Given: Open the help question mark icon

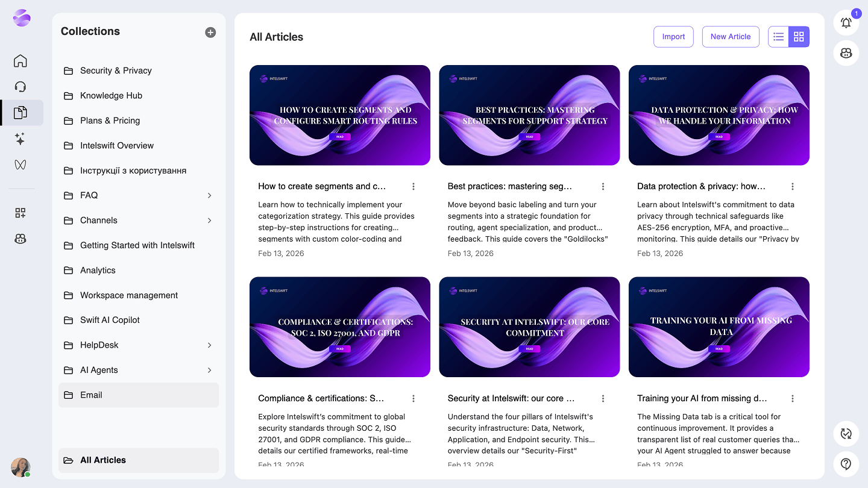Looking at the screenshot, I should tap(846, 464).
